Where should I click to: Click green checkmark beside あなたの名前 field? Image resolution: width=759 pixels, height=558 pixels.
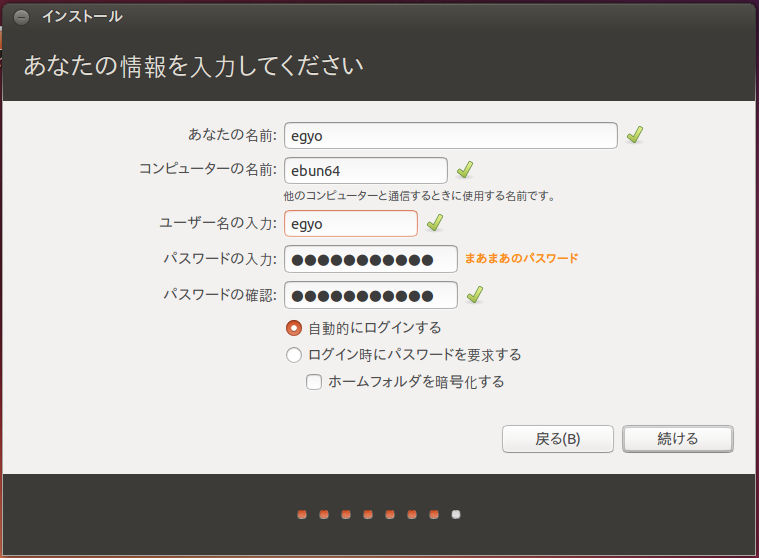pos(635,135)
